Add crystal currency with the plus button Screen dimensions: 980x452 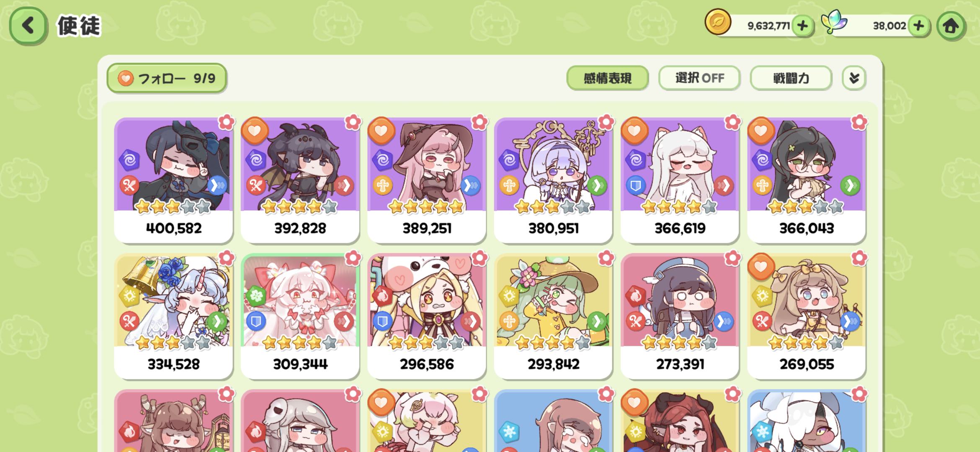tap(919, 26)
